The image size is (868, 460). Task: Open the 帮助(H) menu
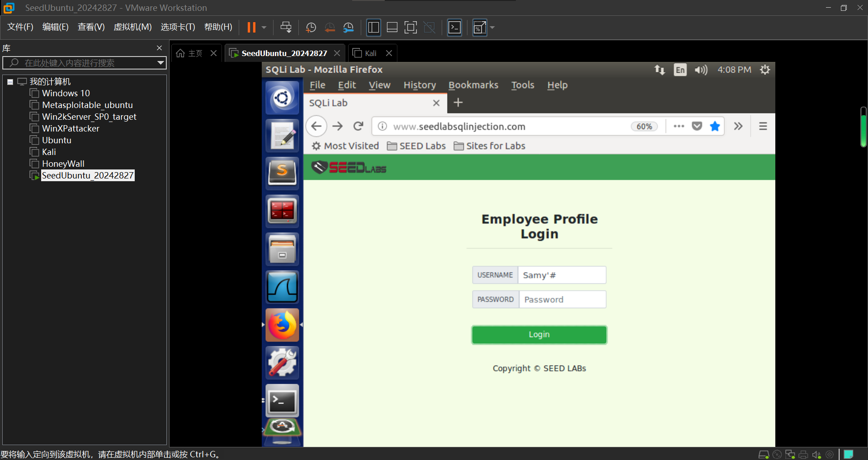pyautogui.click(x=218, y=27)
